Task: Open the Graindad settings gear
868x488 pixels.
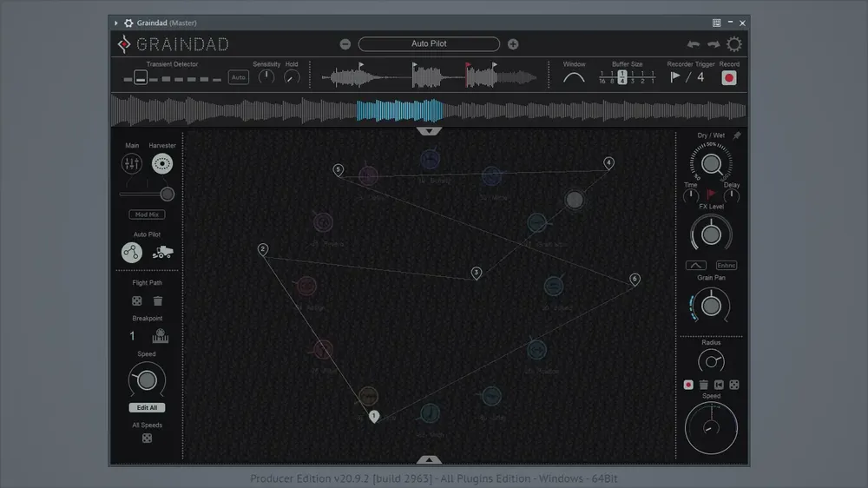Action: coord(734,43)
